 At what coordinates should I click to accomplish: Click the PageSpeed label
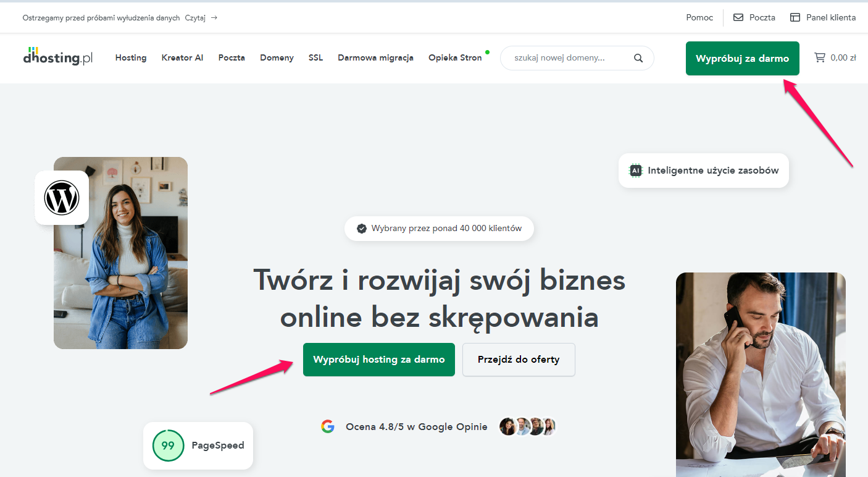click(x=218, y=445)
